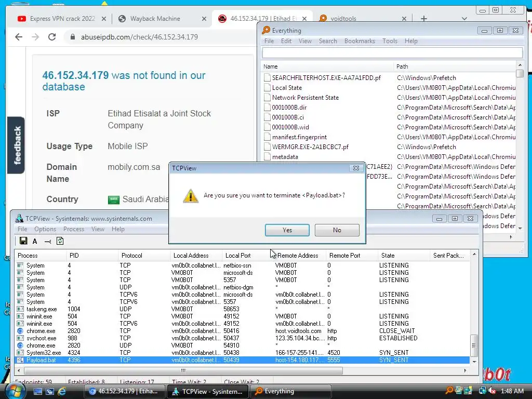Click TCPView horizontal scrollbar thumb
Screen dimensions: 532x399
[183, 370]
